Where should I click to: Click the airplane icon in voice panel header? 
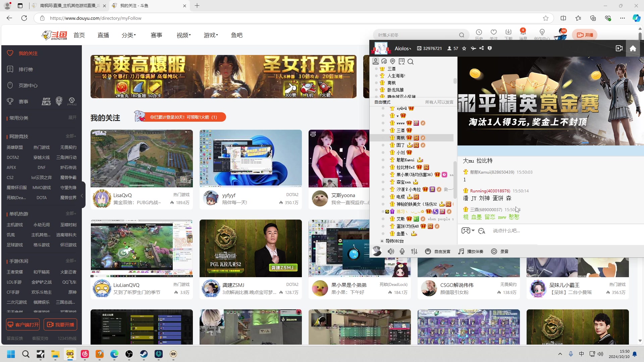pos(473,48)
